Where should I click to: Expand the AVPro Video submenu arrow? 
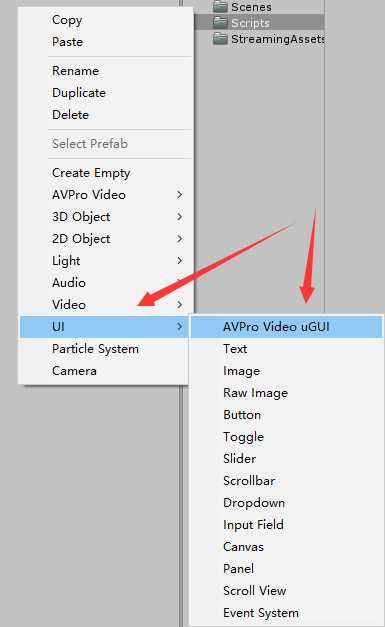pos(180,195)
